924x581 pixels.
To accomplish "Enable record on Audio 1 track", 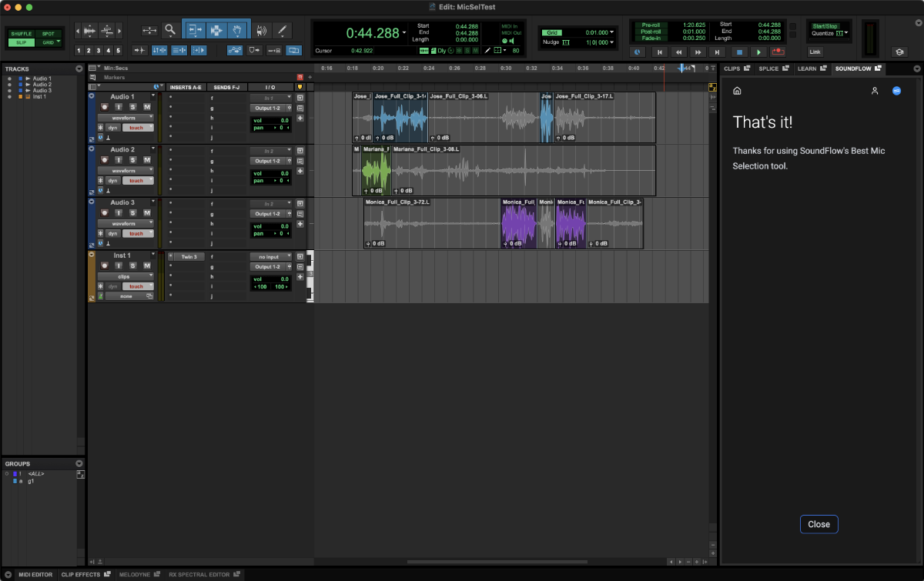I will [105, 106].
